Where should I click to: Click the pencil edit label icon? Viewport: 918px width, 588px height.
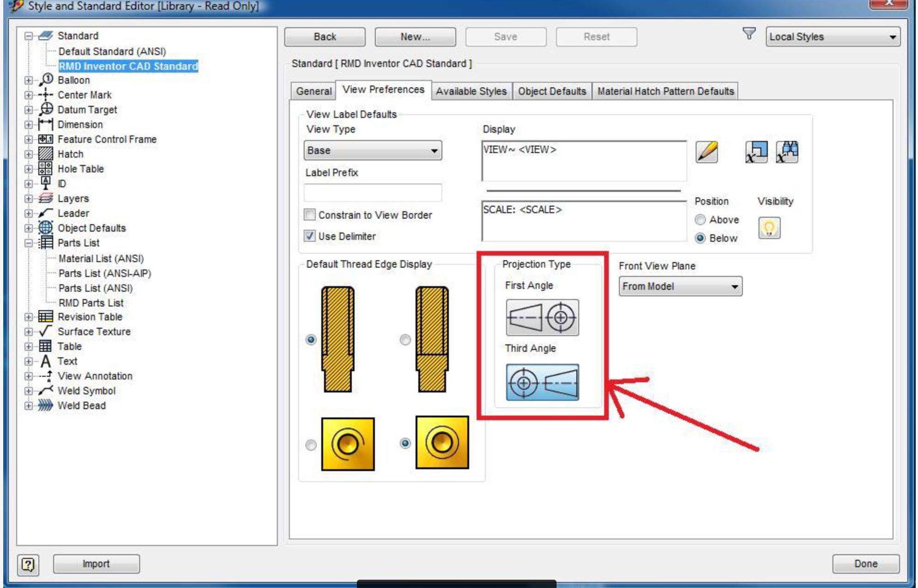click(706, 152)
